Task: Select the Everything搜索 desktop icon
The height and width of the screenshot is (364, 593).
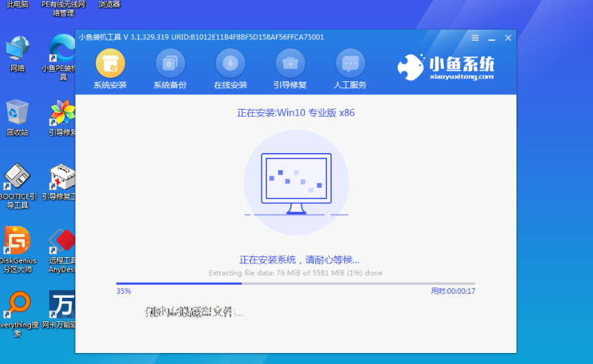Action: (18, 313)
